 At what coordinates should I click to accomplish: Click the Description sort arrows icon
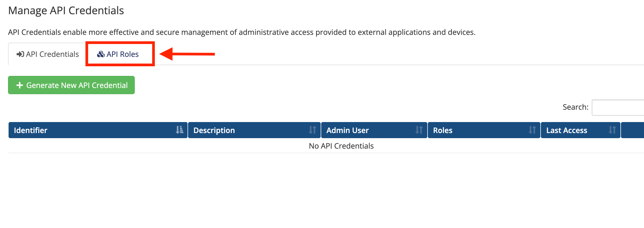313,130
